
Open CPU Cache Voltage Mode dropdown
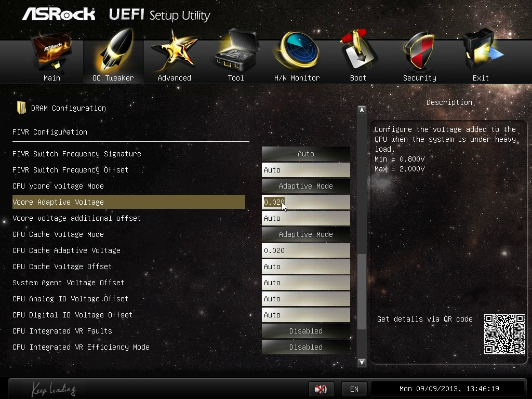click(x=305, y=234)
